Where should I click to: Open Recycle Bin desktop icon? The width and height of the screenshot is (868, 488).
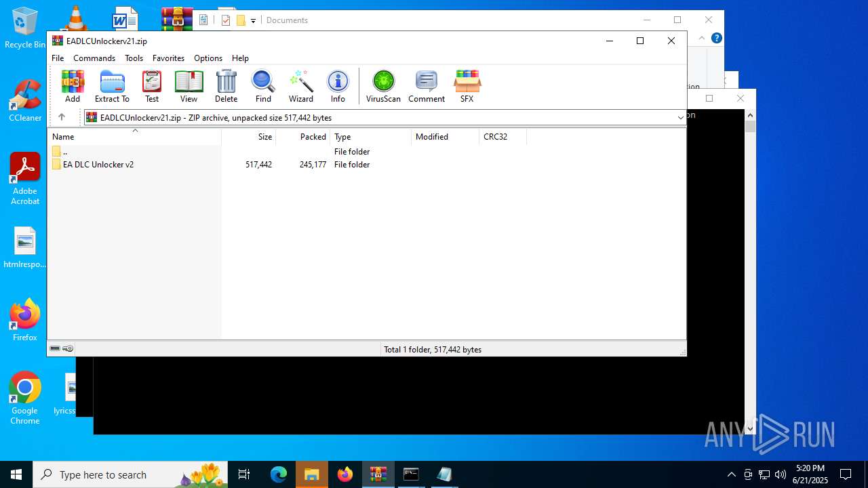[25, 28]
